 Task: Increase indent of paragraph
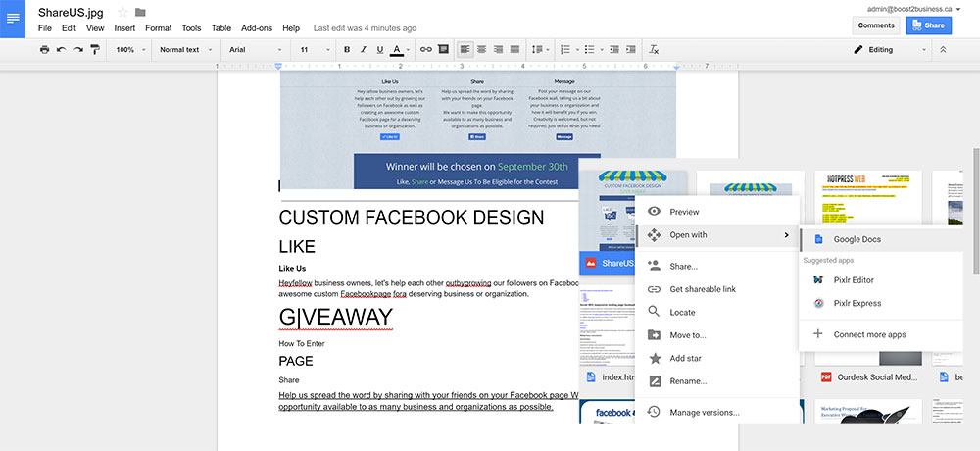tap(631, 49)
